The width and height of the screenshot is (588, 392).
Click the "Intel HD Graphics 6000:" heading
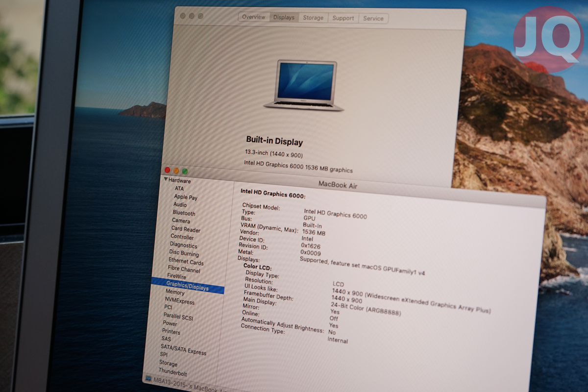[272, 194]
